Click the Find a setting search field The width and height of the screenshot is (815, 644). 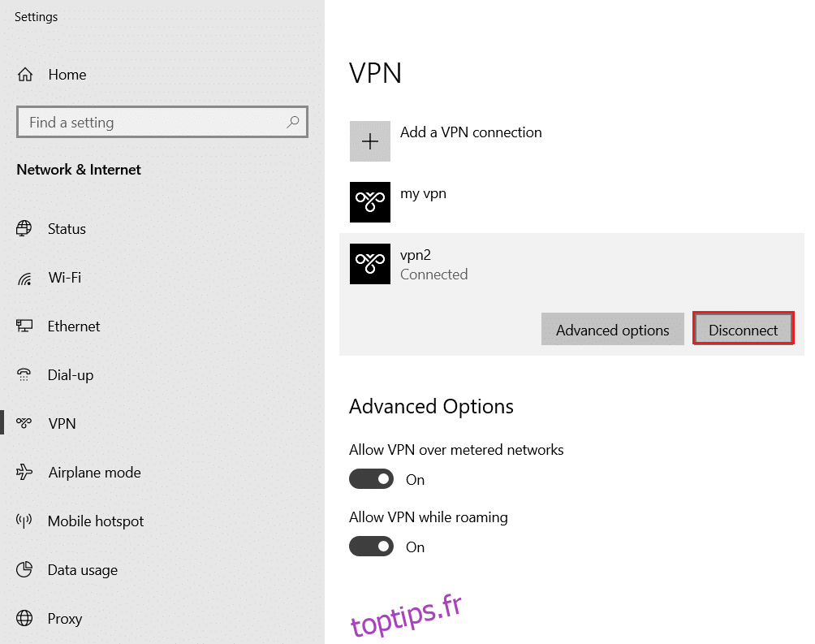coord(162,122)
